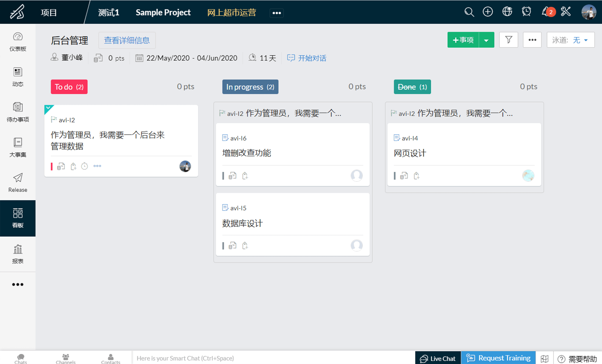Expand the 泳道 (Swimlane) dropdown
The height and width of the screenshot is (364, 602).
click(x=580, y=40)
